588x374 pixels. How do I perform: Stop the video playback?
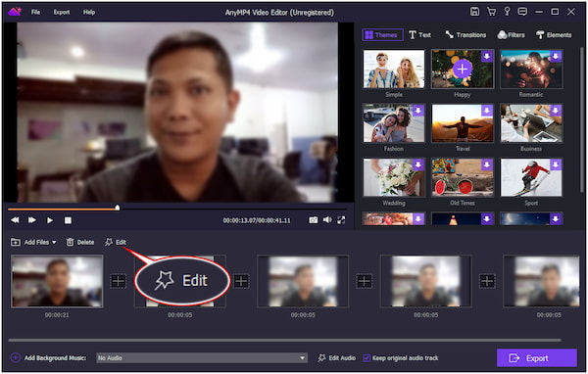(68, 220)
